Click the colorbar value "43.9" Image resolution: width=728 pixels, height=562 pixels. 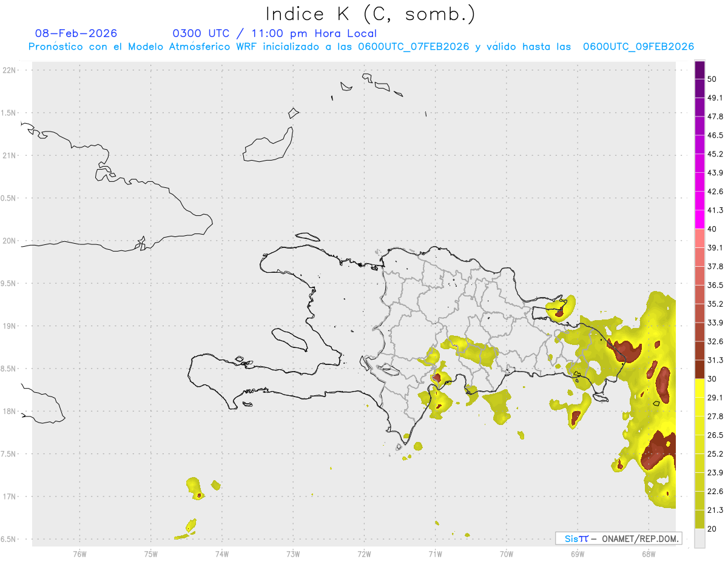tap(715, 173)
